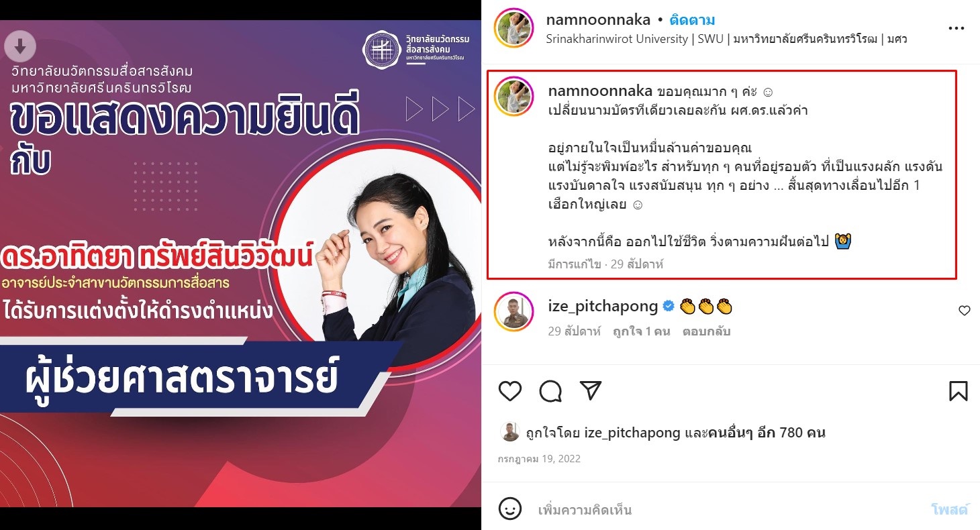View likes on comment via ถูกใจ 1 คน
The image size is (980, 530).
pos(641,331)
